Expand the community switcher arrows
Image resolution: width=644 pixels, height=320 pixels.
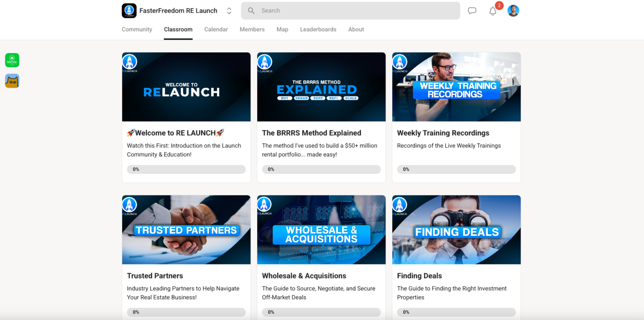(229, 11)
